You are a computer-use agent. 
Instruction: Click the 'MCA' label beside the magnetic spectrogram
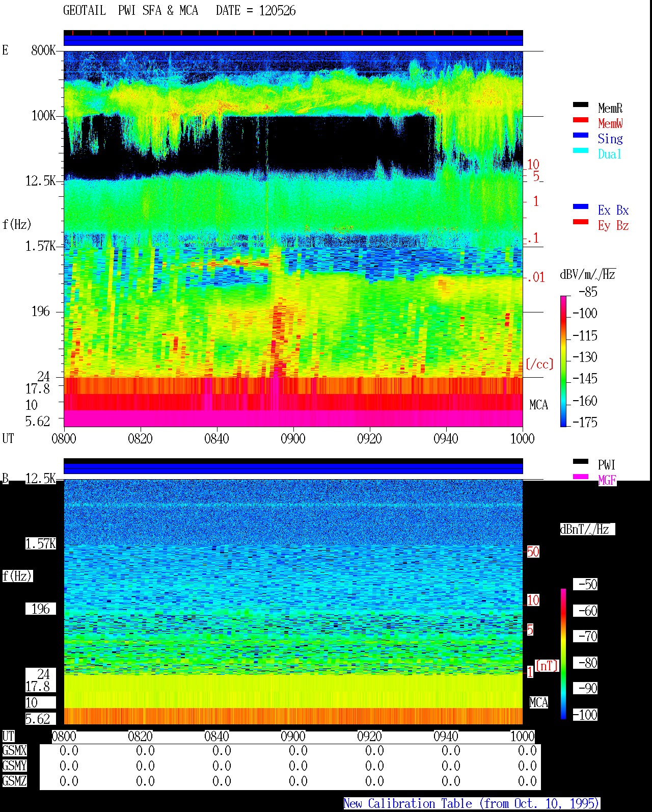[x=538, y=702]
